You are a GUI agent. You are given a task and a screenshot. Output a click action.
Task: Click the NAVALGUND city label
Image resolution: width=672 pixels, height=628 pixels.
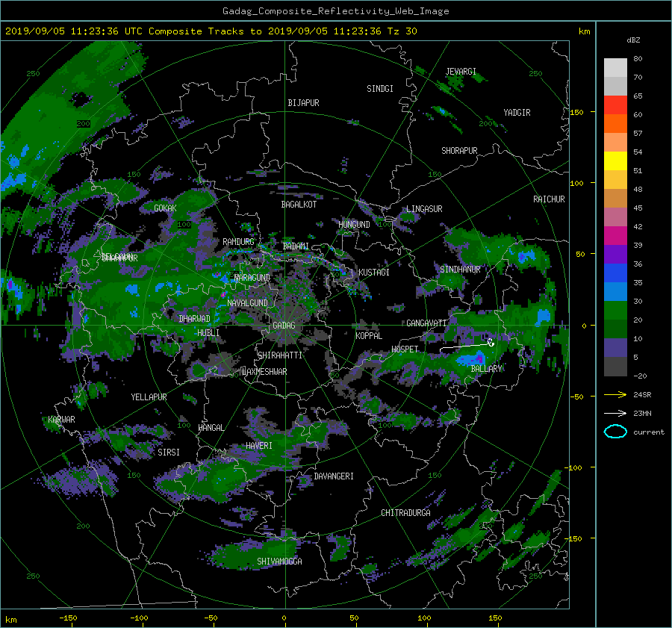click(x=247, y=303)
